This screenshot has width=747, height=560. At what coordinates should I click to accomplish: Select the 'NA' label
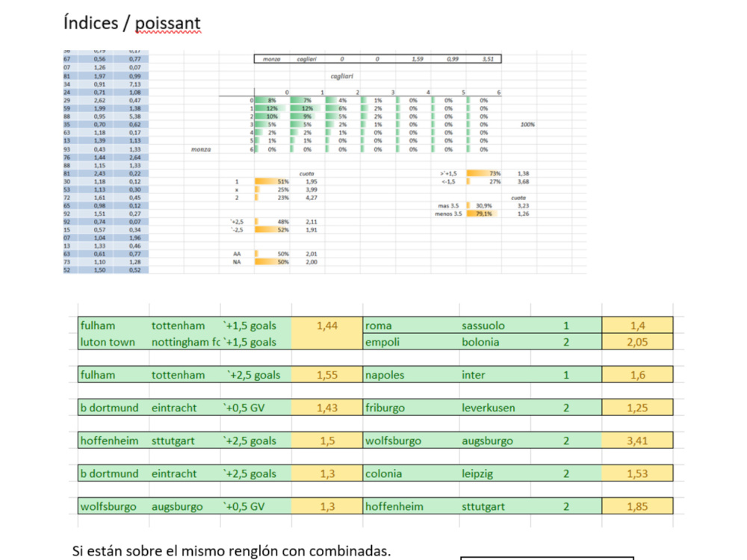[237, 262]
